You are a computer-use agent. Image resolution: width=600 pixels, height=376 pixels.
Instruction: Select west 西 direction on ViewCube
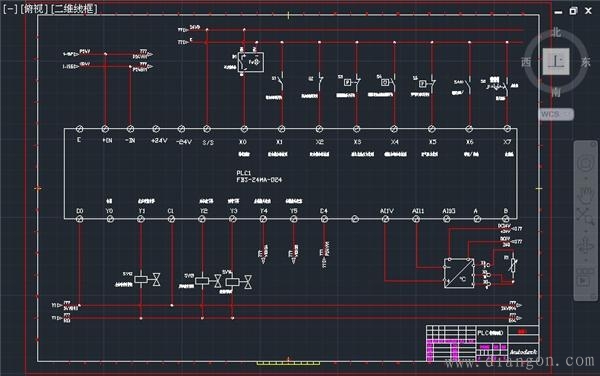pos(527,62)
